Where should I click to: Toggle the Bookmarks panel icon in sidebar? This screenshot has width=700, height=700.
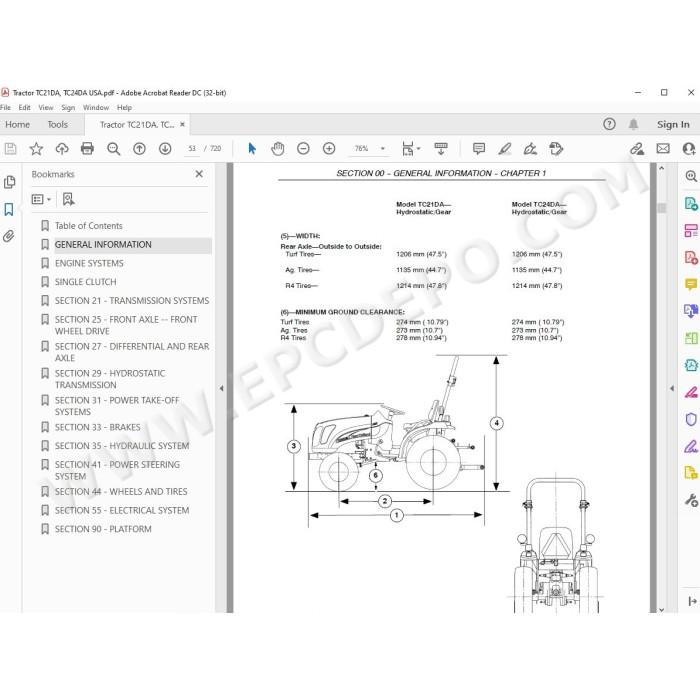9,209
